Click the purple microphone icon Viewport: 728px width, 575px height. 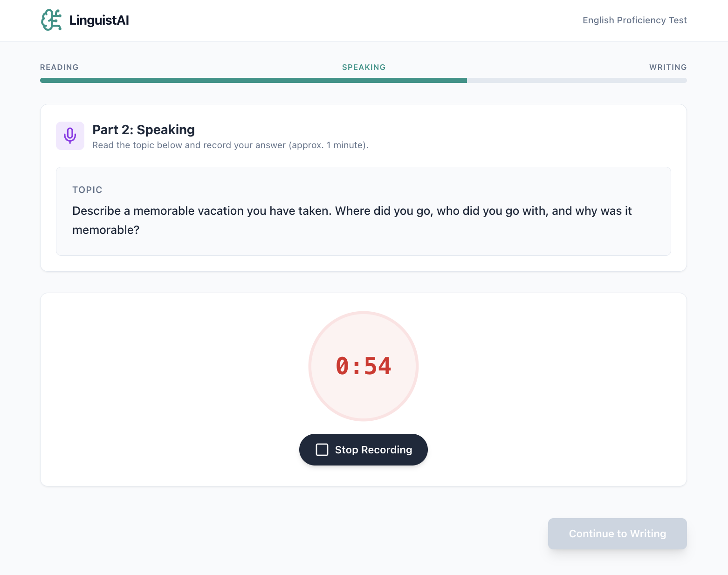tap(70, 136)
